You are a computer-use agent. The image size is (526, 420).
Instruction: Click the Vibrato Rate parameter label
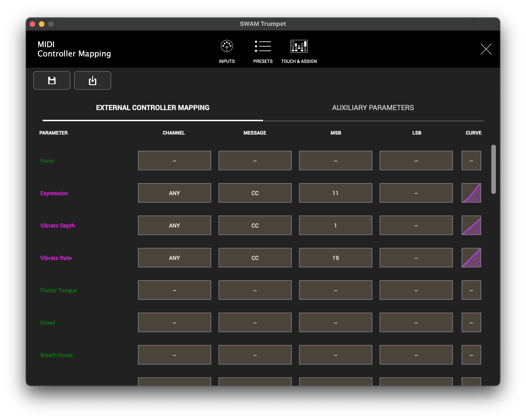click(x=56, y=258)
